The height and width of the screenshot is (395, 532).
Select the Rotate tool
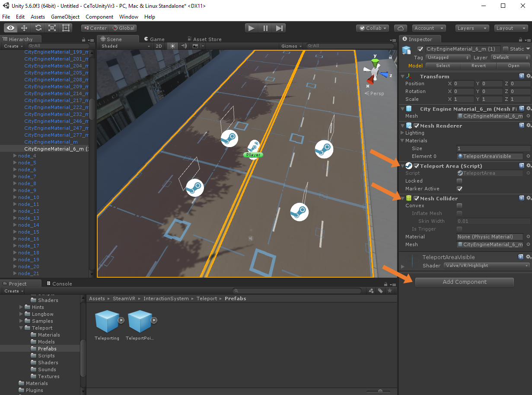pyautogui.click(x=38, y=28)
